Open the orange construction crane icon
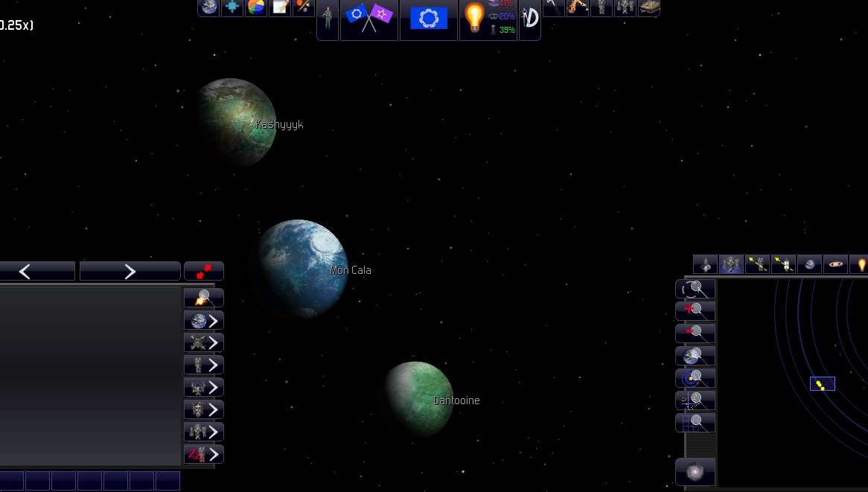The height and width of the screenshot is (492, 868). point(578,7)
